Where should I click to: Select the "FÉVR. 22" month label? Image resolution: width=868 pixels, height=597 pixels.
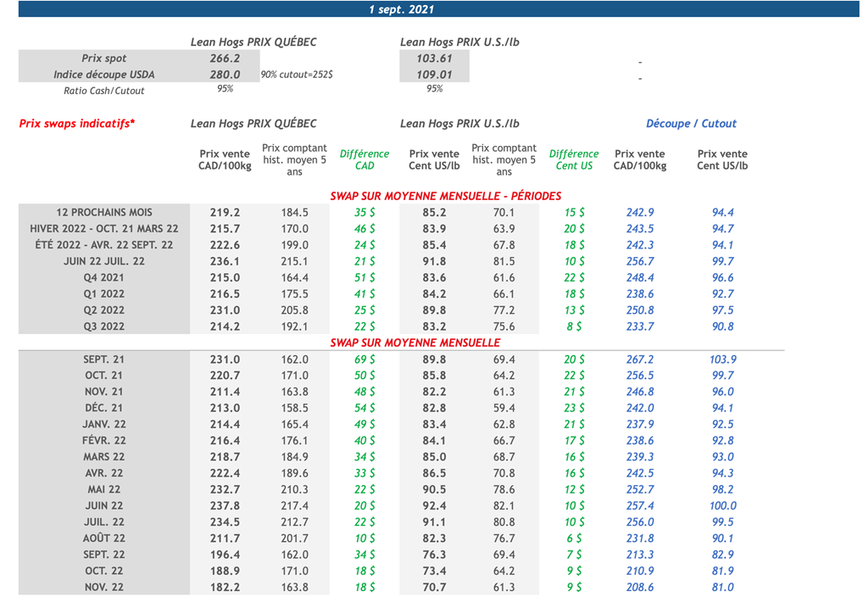coord(104,441)
